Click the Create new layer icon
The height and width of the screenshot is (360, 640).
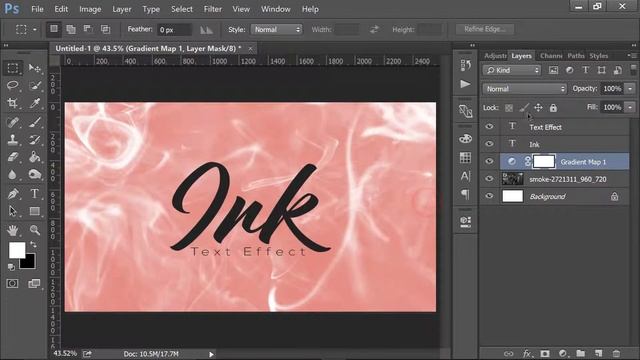pyautogui.click(x=598, y=353)
